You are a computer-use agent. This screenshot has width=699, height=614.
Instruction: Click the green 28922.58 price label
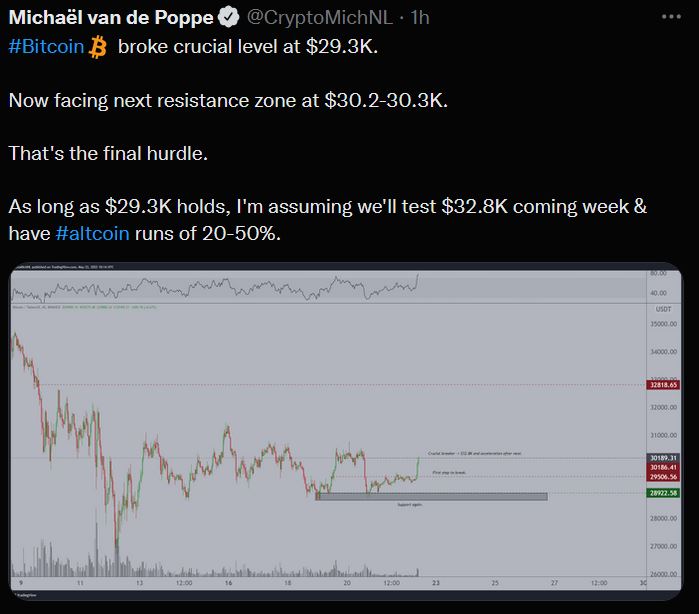point(660,493)
